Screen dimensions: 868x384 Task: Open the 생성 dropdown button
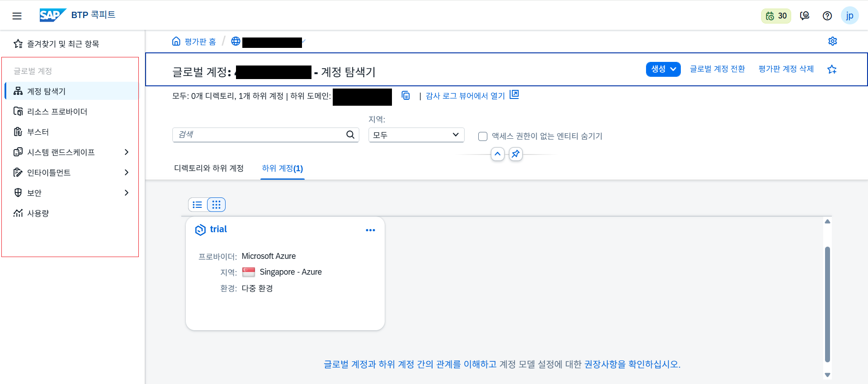[663, 69]
